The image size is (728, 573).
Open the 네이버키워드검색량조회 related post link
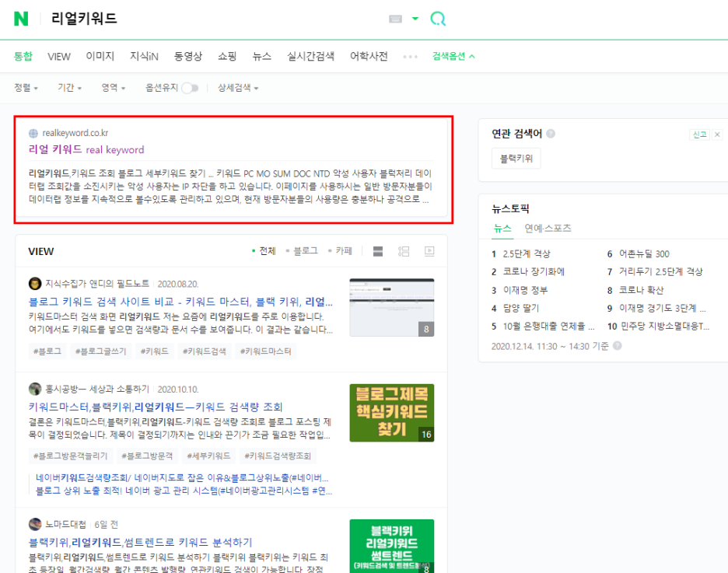[182, 478]
